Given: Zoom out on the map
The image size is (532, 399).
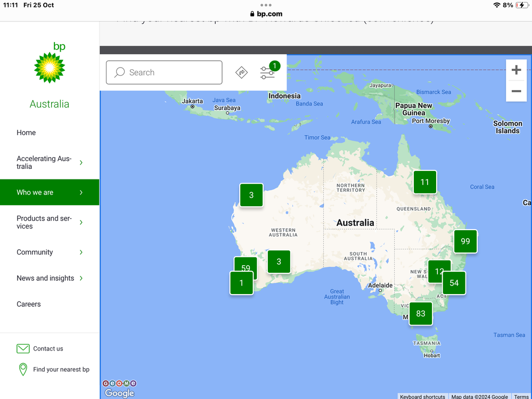Looking at the screenshot, I should click(516, 91).
